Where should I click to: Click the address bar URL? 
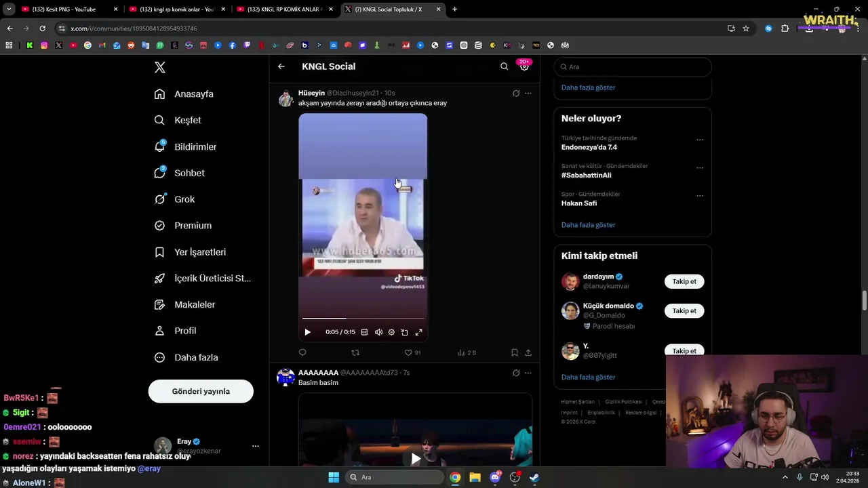pyautogui.click(x=134, y=28)
